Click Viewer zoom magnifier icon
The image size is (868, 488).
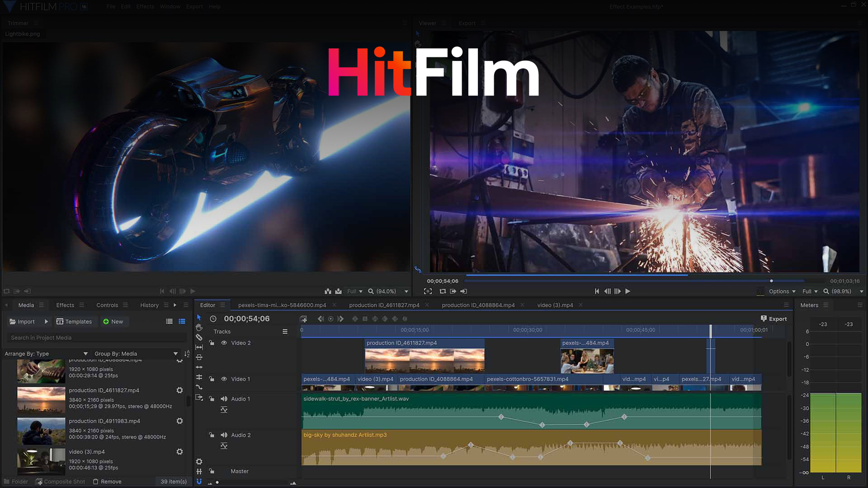tap(826, 291)
